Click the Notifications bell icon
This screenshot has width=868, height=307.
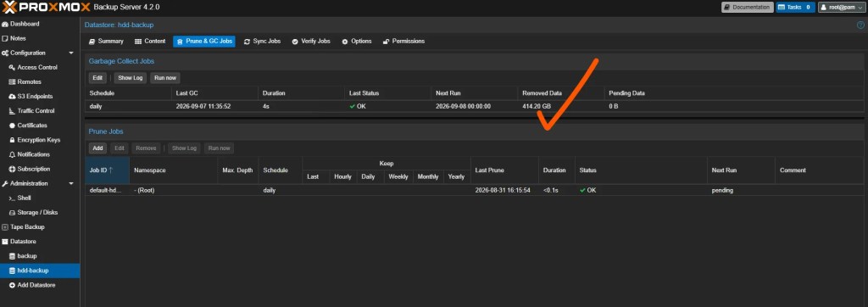(12, 154)
